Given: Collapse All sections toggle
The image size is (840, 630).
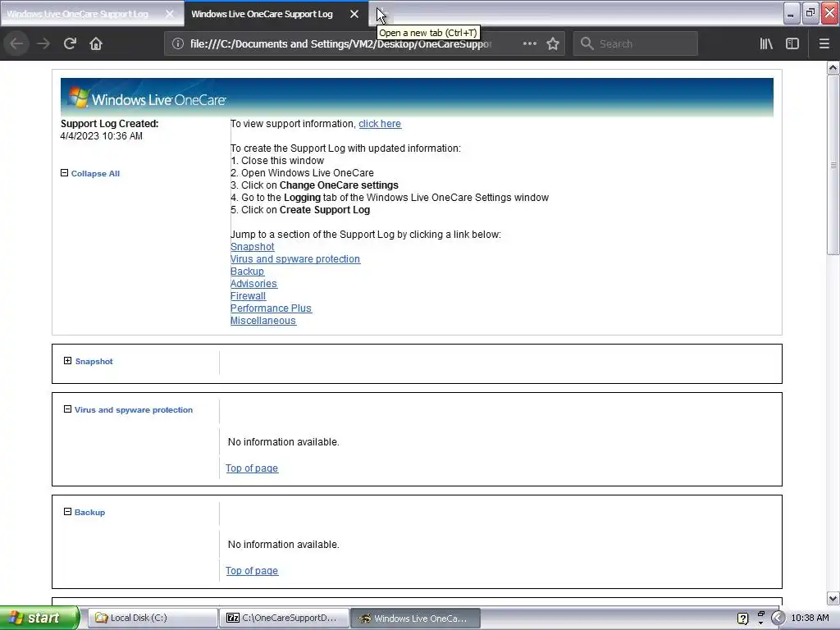Looking at the screenshot, I should click(90, 173).
